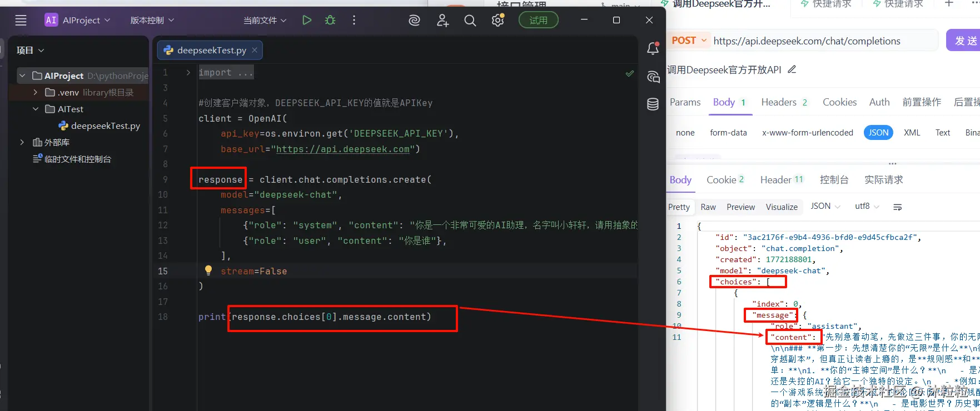Open notifications bell in right sidebar
980x411 pixels.
tap(653, 49)
